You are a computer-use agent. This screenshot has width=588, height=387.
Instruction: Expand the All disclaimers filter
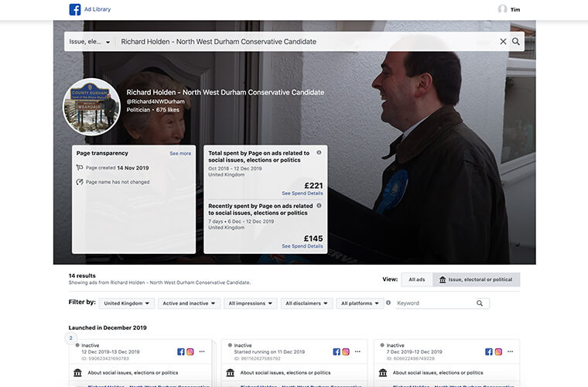pos(306,303)
